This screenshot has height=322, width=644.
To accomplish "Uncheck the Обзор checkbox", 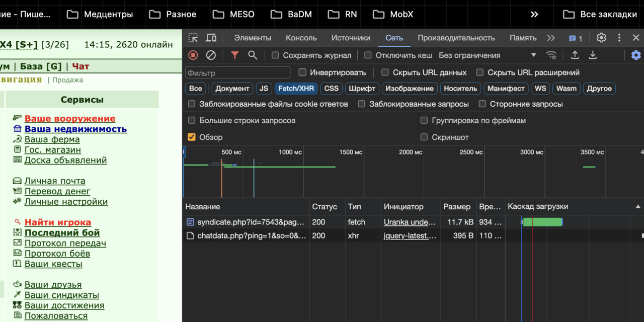I will pyautogui.click(x=191, y=137).
